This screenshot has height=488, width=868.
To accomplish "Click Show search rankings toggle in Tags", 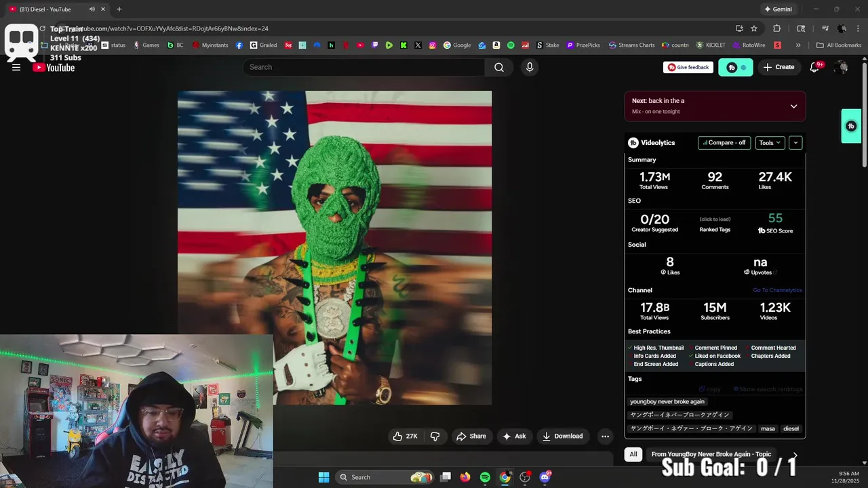I will click(x=768, y=389).
